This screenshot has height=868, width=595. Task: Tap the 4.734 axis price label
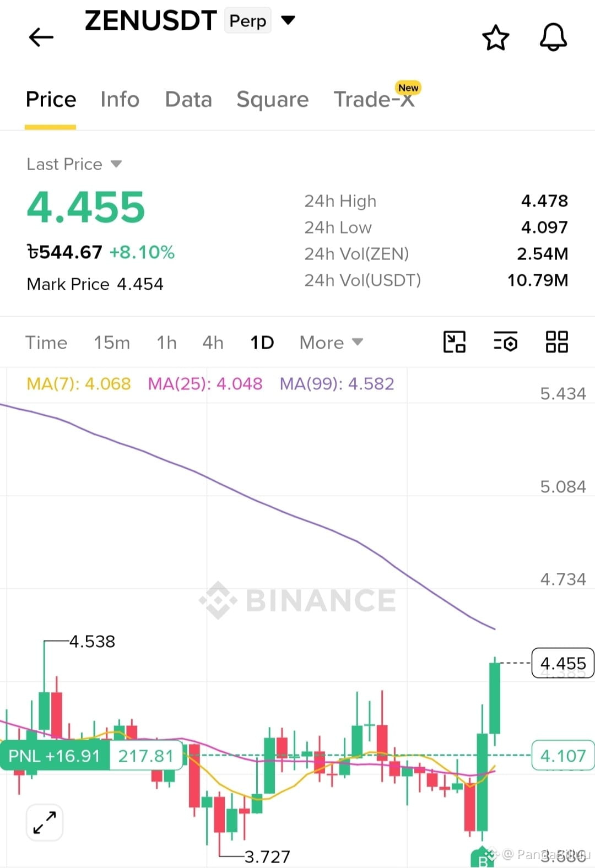tap(563, 579)
